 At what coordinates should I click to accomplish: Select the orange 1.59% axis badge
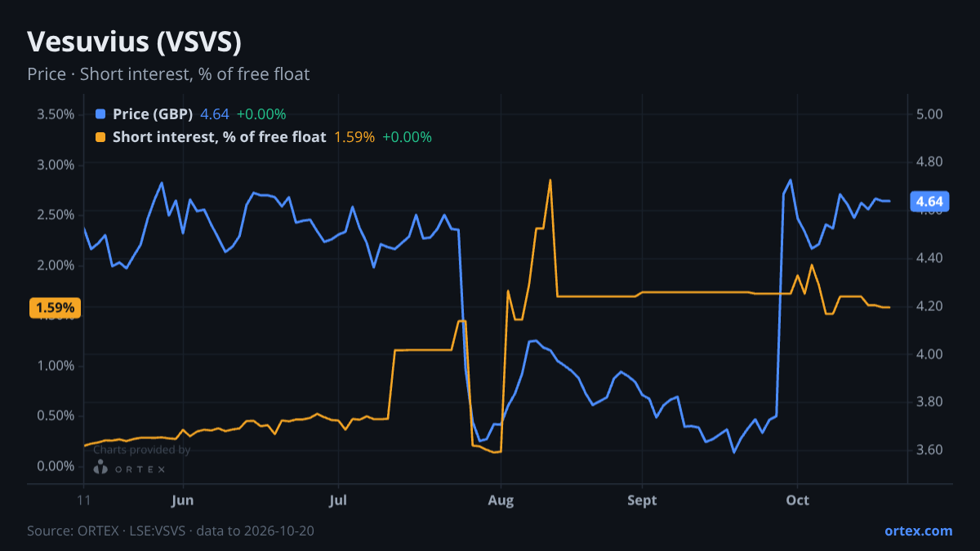pyautogui.click(x=56, y=308)
